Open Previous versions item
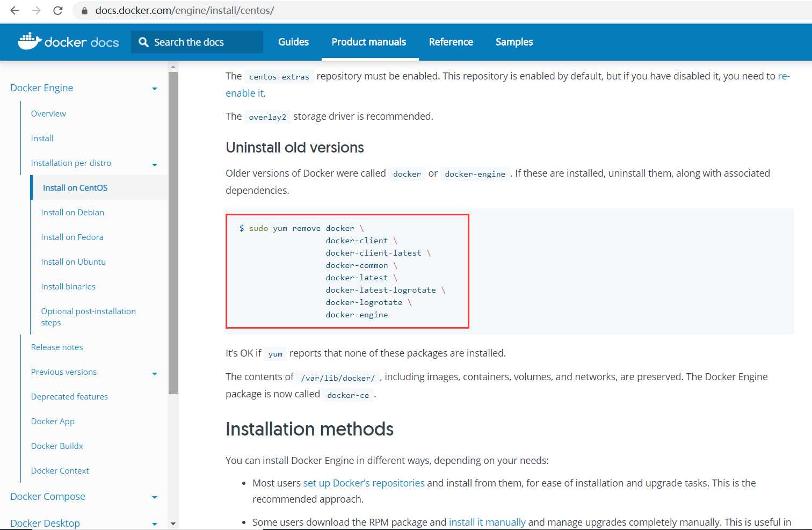Screen dimensions: 812x530 click(x=64, y=372)
